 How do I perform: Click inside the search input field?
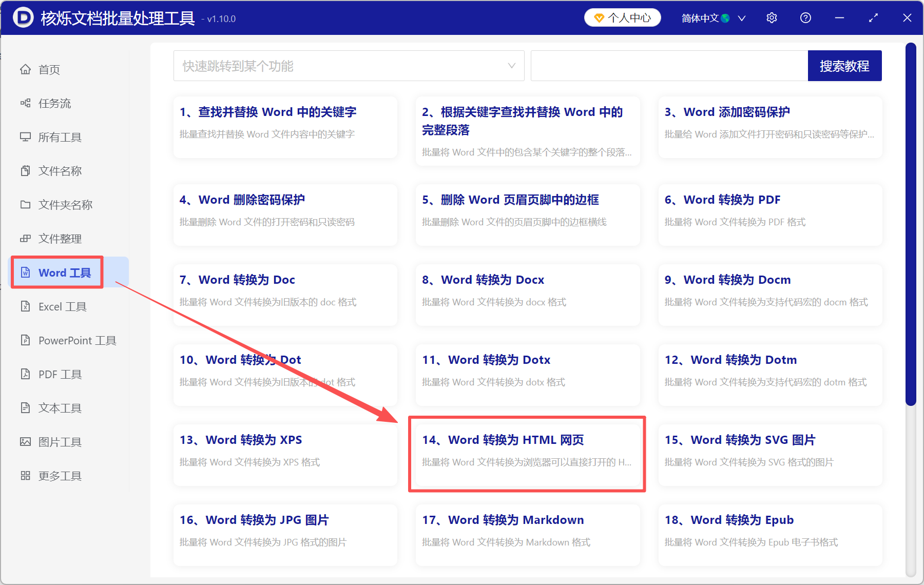(x=667, y=66)
